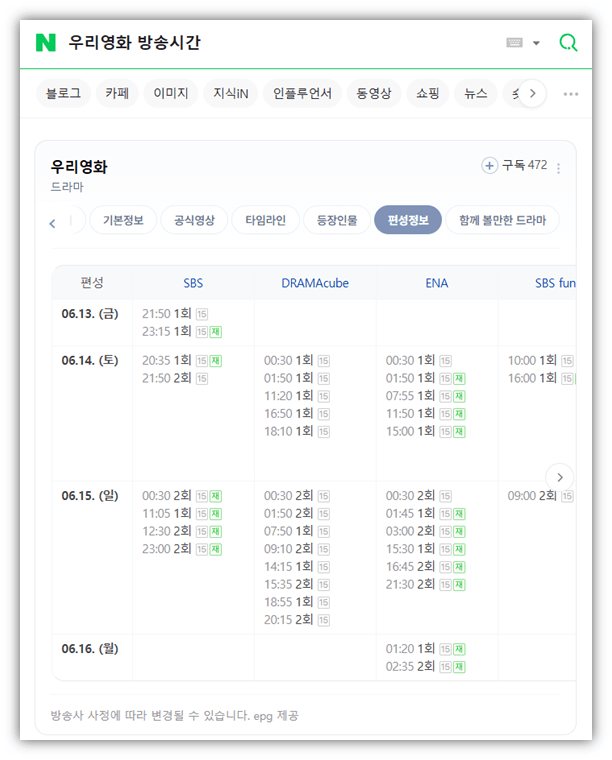Click the 06.14. (토) date row
Viewport: 612px width, 760px height.
90,361
